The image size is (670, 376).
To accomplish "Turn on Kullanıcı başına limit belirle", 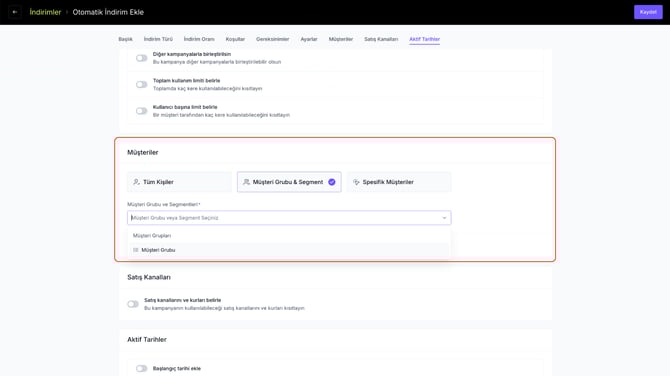I will pos(141,111).
